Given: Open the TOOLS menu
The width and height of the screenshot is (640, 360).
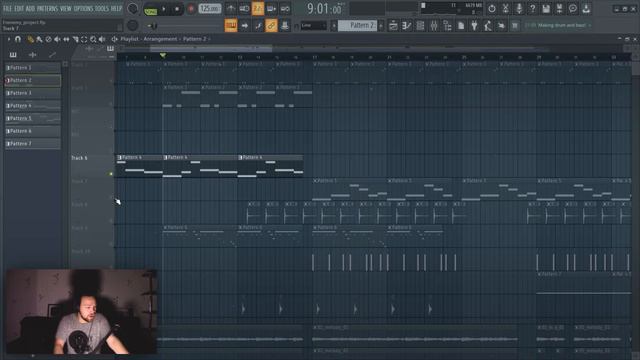Looking at the screenshot, I should (102, 8).
